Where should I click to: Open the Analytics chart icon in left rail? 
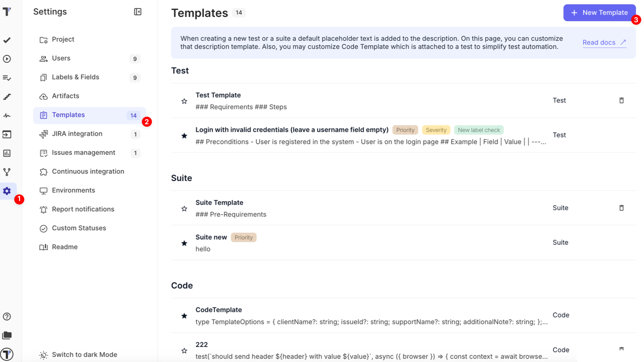(7, 153)
